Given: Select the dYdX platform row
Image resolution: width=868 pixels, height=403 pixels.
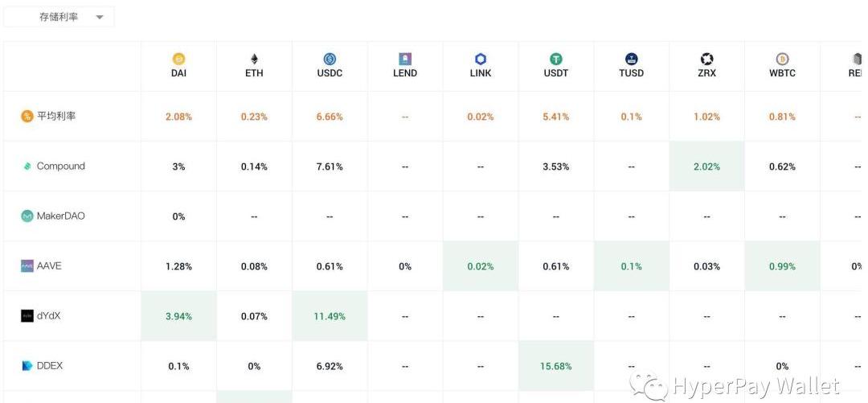Looking at the screenshot, I should point(48,316).
